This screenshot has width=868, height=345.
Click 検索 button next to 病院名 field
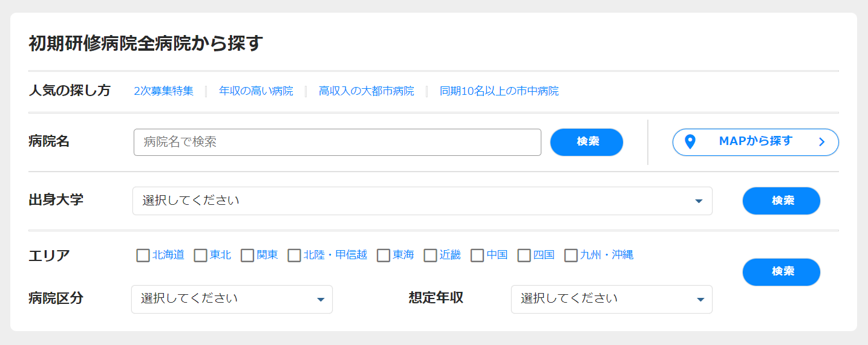(x=587, y=142)
